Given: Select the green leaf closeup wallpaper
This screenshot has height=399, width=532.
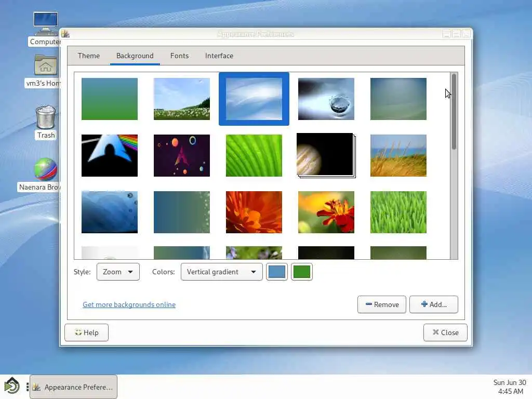Looking at the screenshot, I should click(254, 155).
